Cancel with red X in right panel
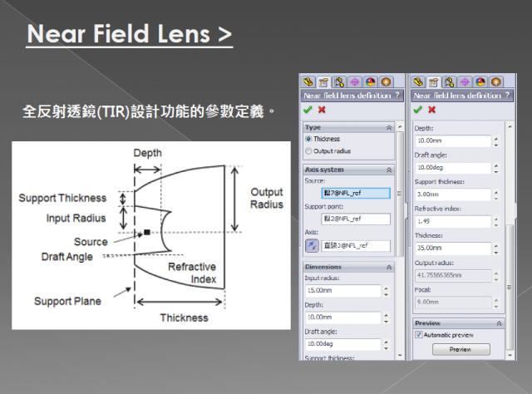The image size is (532, 394). coord(431,110)
